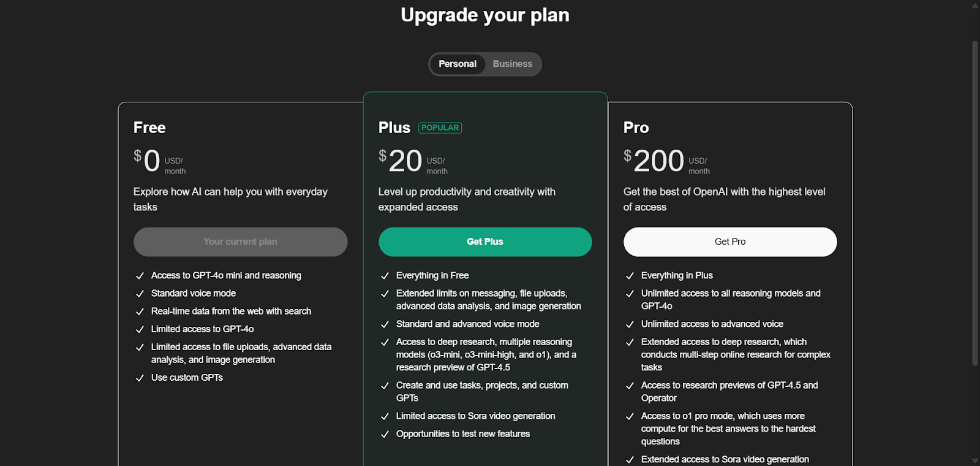
Task: Switch to the Business plans toggle
Action: pyautogui.click(x=512, y=64)
